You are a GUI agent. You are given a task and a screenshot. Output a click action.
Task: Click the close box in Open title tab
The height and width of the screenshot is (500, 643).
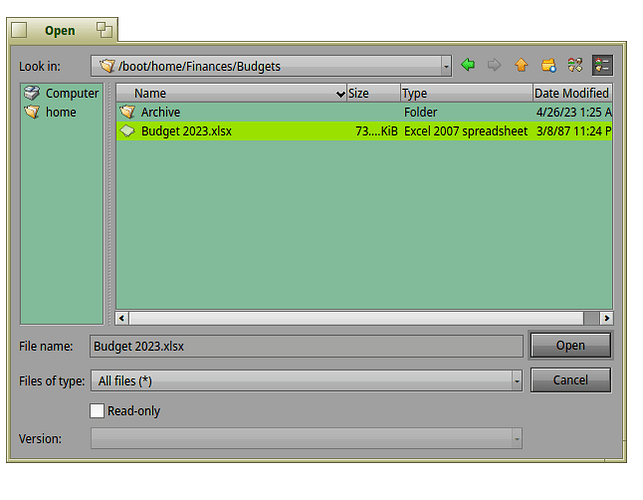(19, 30)
